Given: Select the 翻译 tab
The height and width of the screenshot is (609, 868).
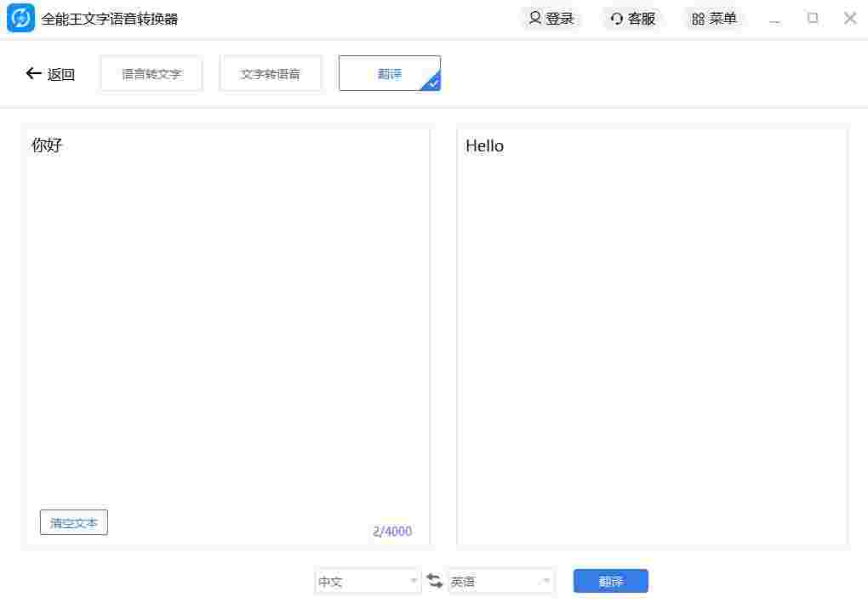Looking at the screenshot, I should coord(389,73).
